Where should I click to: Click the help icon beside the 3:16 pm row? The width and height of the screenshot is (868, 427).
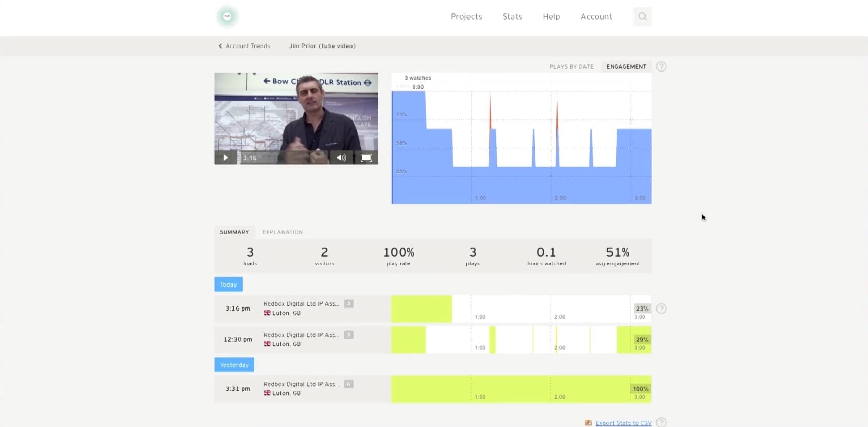click(x=661, y=309)
